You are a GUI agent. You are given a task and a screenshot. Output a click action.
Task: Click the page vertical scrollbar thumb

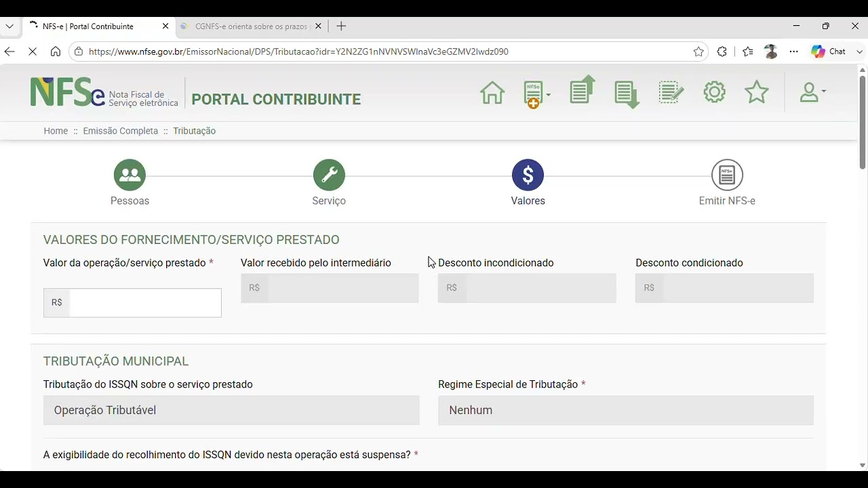(863, 122)
